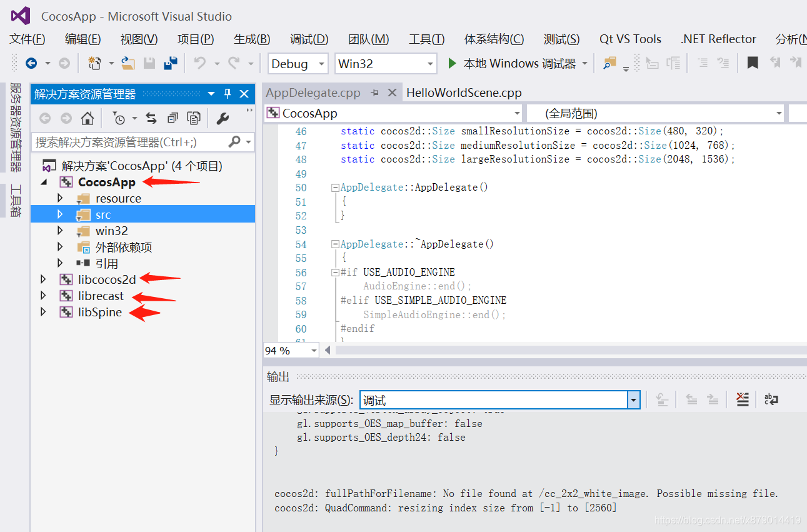Click the Collapse All icon in Solution Explorer
This screenshot has height=532, width=807.
pos(173,118)
